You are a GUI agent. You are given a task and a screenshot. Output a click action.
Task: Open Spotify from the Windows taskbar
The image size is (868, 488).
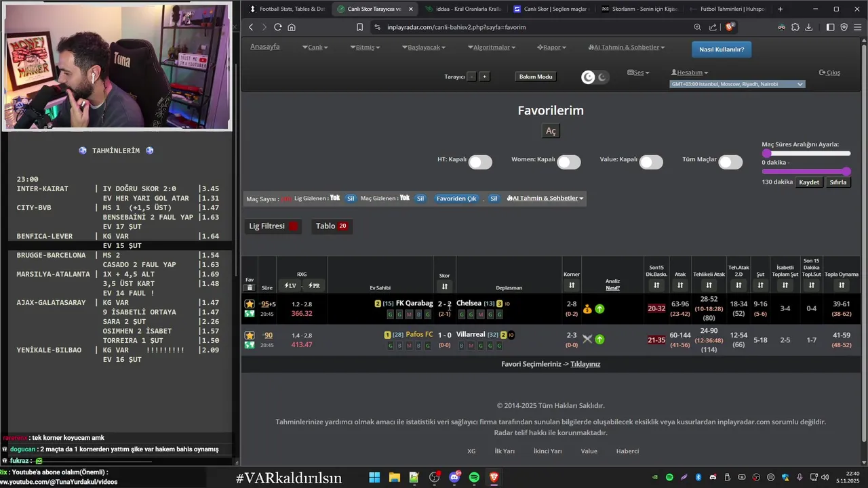(x=474, y=477)
